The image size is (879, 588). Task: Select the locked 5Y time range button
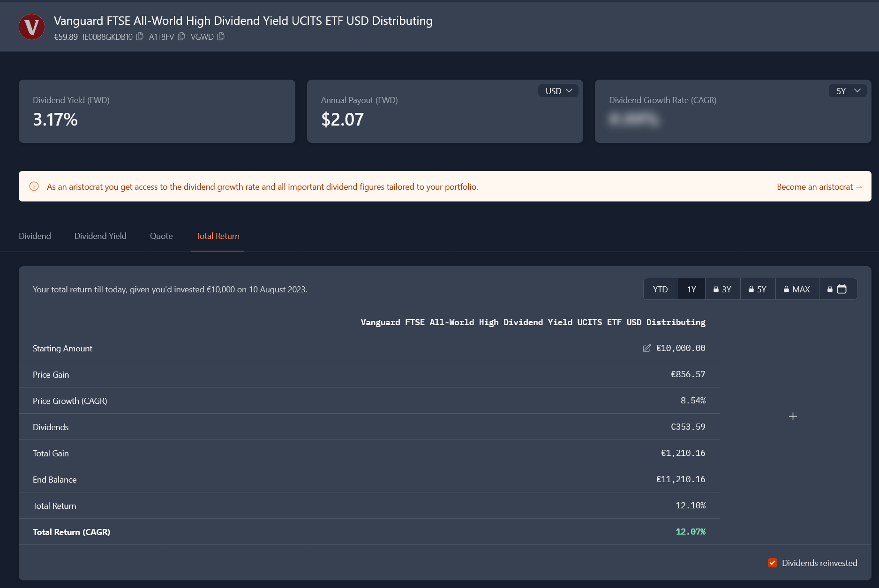point(758,289)
